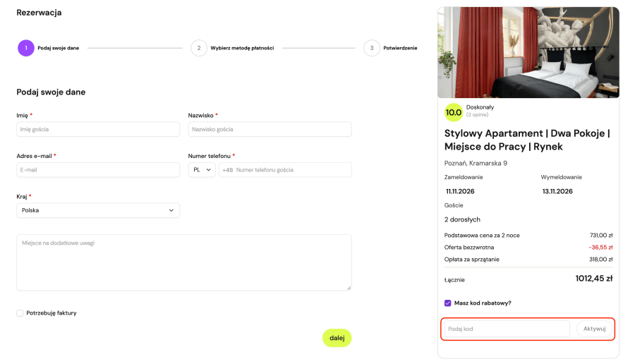Open the PL phone country code dropdown
The image size is (635, 364).
point(202,170)
